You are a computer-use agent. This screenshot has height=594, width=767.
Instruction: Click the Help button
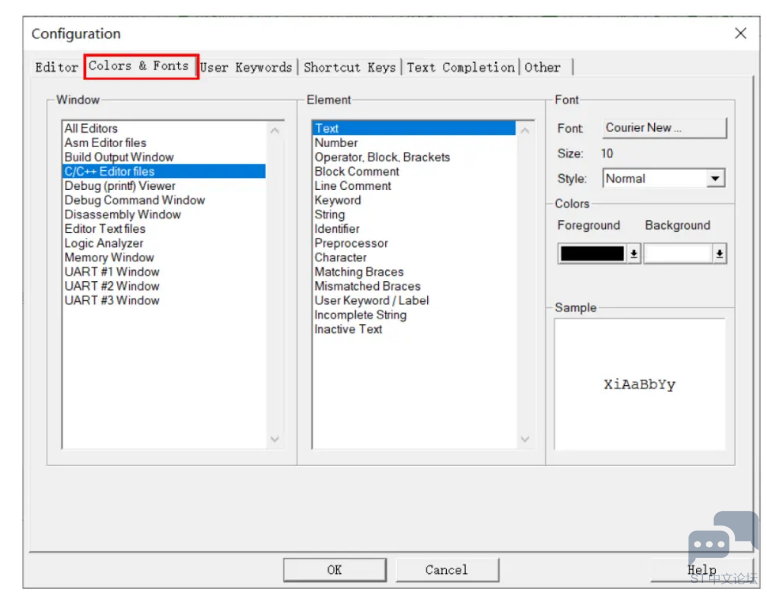pyautogui.click(x=702, y=570)
